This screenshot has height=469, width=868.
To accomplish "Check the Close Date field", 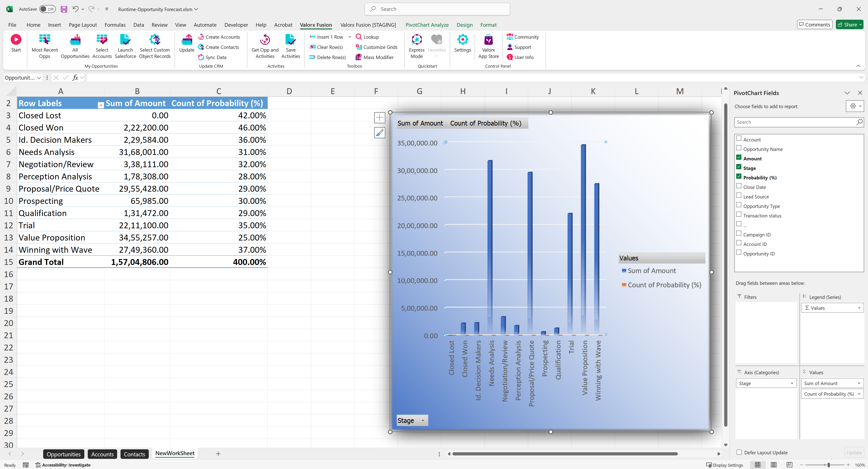I will [739, 186].
